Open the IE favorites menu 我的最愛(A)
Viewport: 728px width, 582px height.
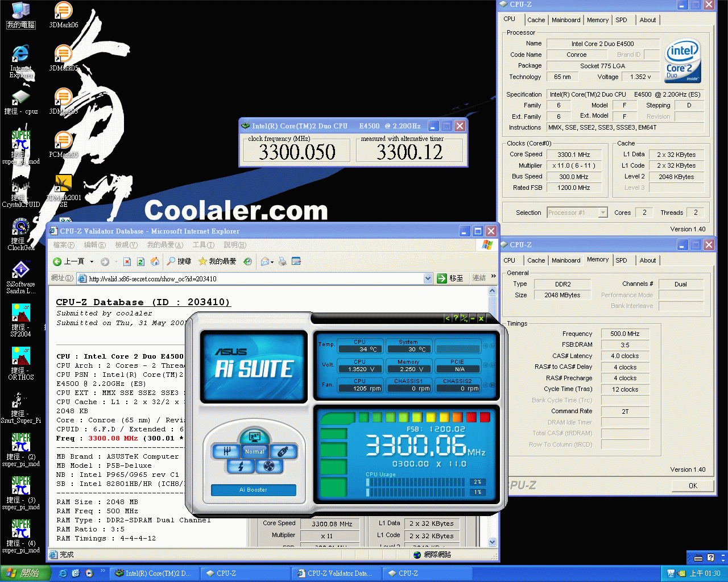pyautogui.click(x=165, y=245)
